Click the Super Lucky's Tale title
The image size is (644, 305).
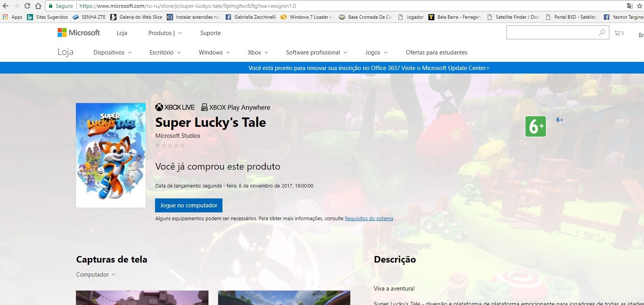210,123
